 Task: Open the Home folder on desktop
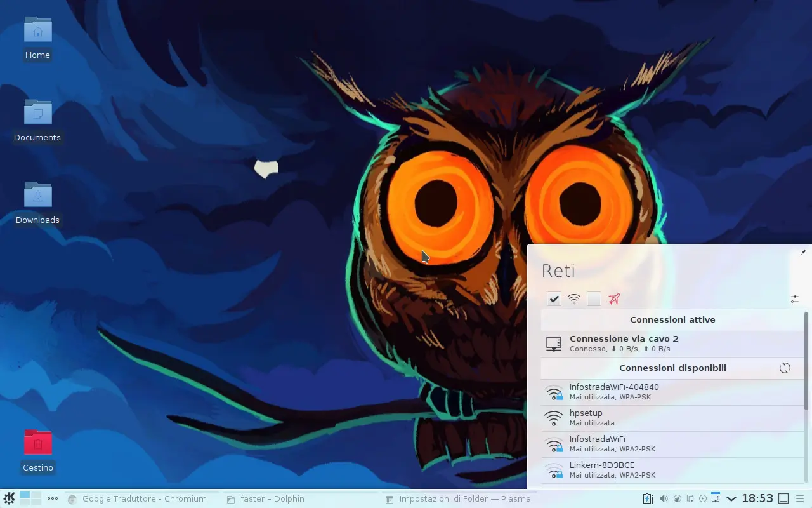pos(37,38)
